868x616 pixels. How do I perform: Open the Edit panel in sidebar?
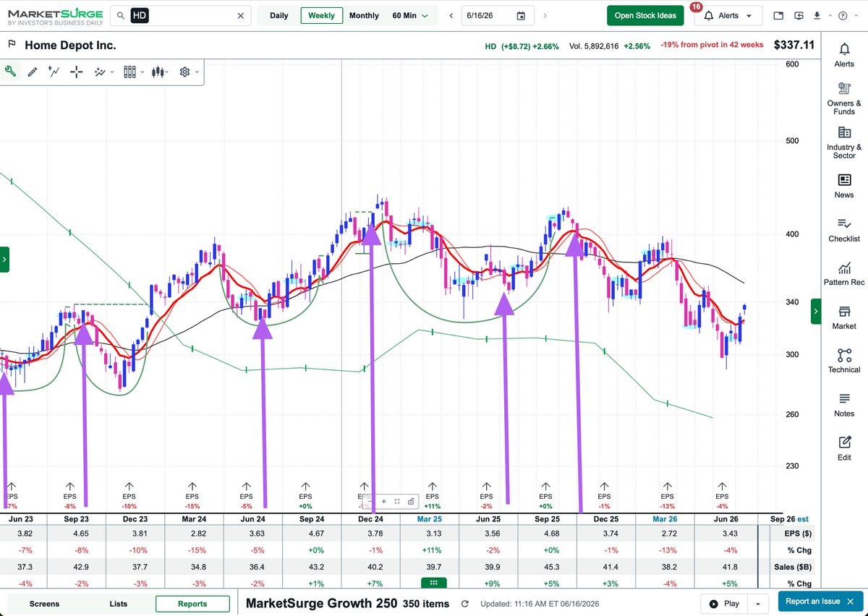(x=844, y=448)
